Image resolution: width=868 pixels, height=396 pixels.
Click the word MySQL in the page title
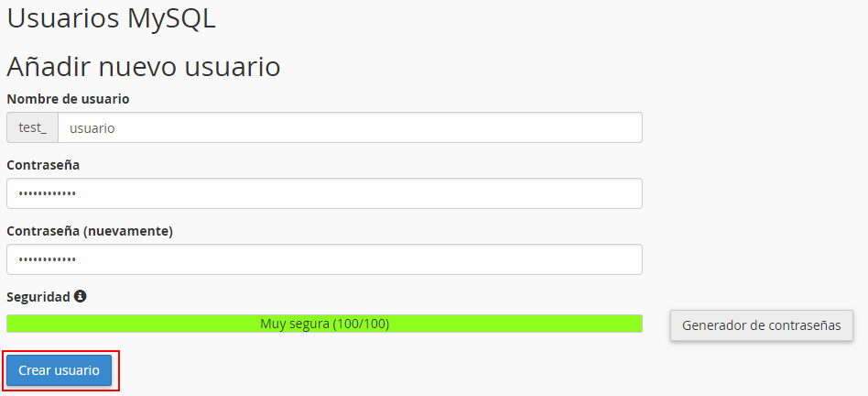tap(175, 18)
